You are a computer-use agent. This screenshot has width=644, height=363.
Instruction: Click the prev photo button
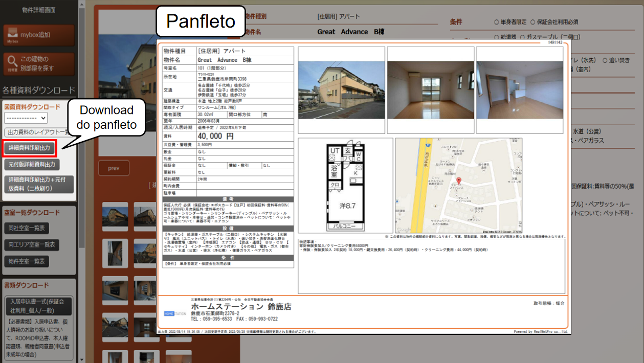pyautogui.click(x=113, y=168)
